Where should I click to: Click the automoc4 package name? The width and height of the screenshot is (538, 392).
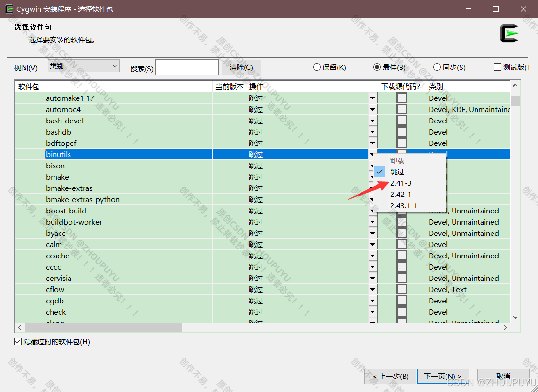click(63, 110)
